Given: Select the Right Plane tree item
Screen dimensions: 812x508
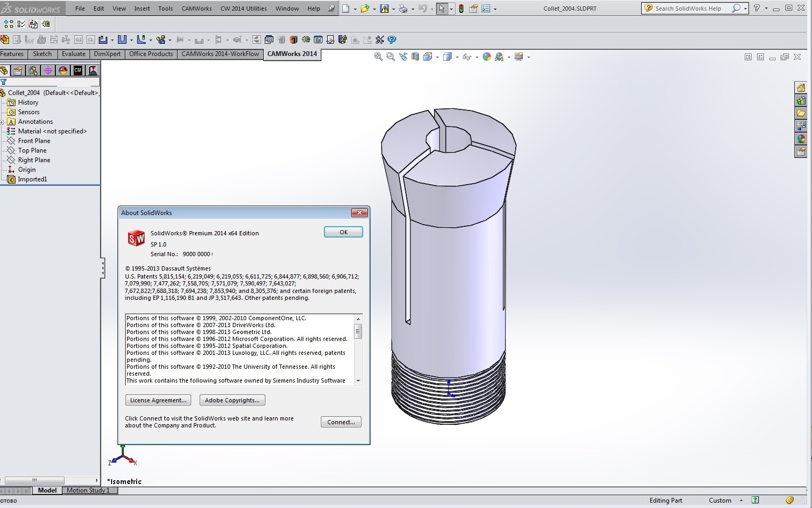Looking at the screenshot, I should click(x=34, y=160).
